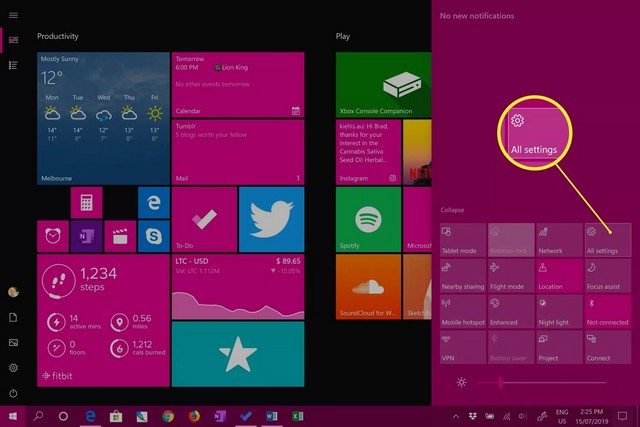640x427 pixels.
Task: Toggle Flight mode
Action: [x=511, y=276]
